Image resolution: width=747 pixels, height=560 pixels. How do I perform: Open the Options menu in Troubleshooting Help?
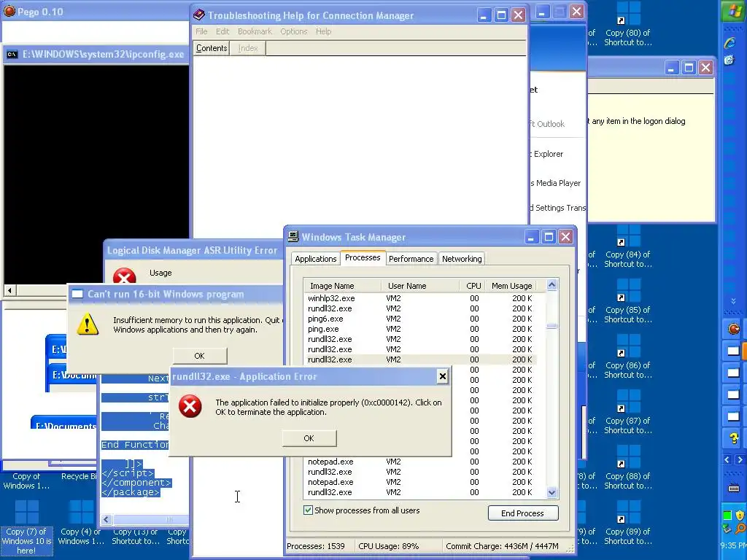click(293, 31)
